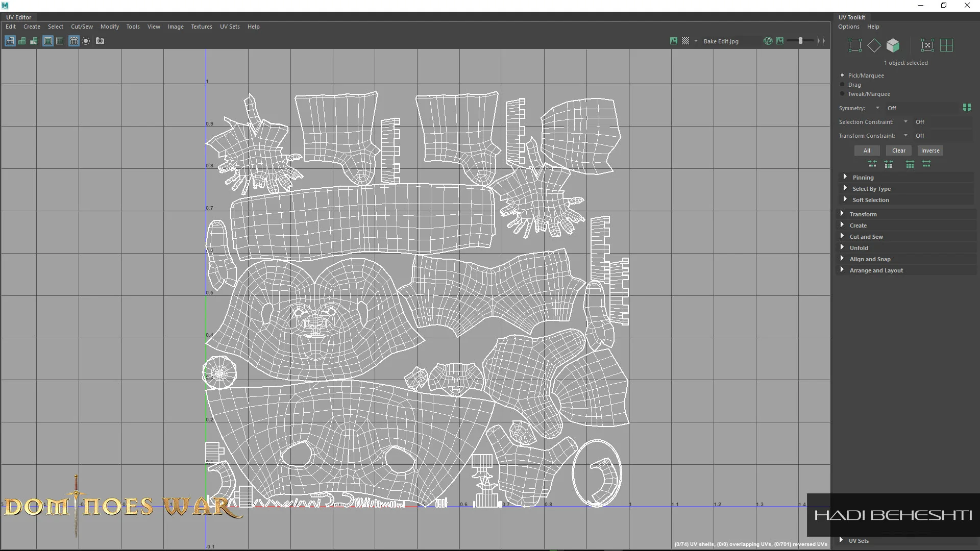Expand the Transform section

906,214
